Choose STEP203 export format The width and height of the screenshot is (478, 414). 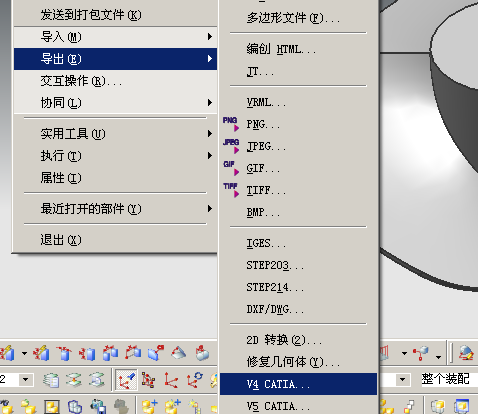coord(298,265)
